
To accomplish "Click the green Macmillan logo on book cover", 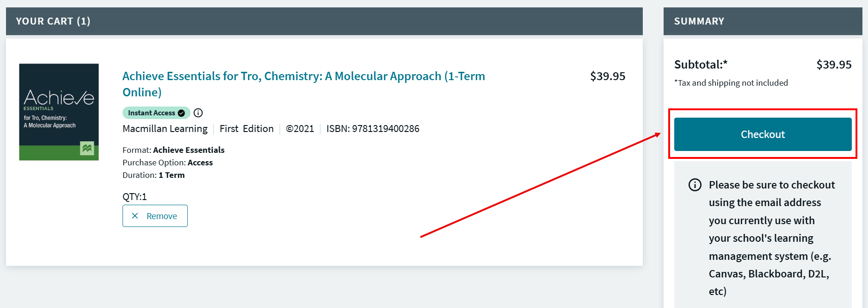I will click(x=87, y=148).
